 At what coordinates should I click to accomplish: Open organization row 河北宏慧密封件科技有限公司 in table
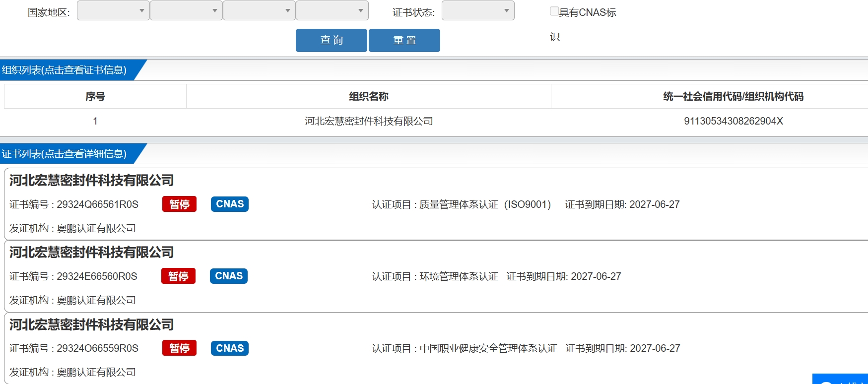click(x=369, y=121)
